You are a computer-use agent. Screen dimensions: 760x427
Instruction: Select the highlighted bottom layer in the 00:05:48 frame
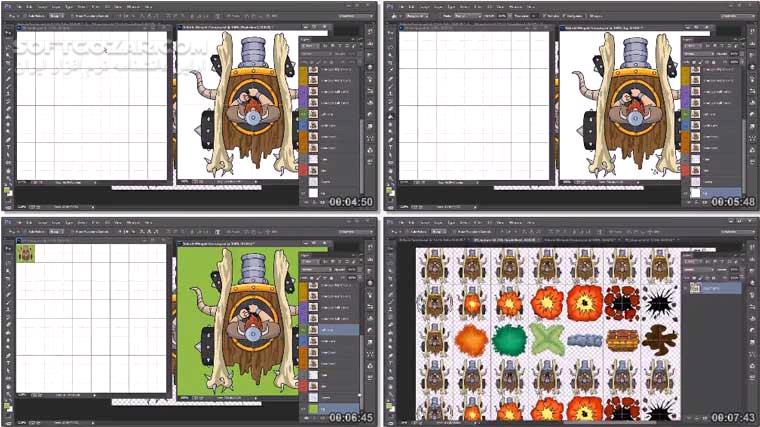click(x=712, y=193)
